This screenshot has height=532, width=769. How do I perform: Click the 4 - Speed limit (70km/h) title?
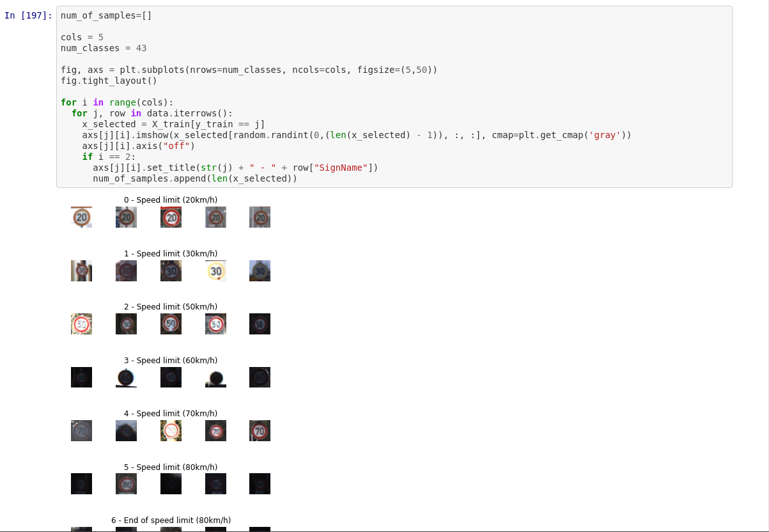click(171, 414)
